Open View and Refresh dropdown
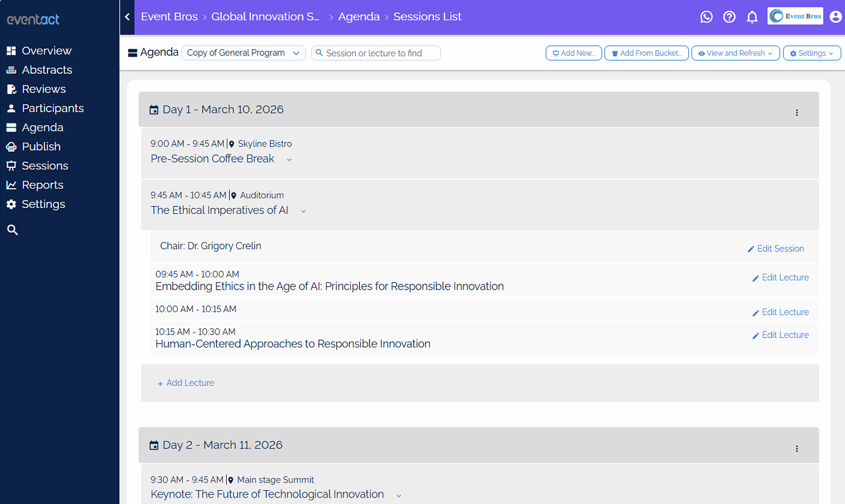The height and width of the screenshot is (504, 845). point(735,53)
